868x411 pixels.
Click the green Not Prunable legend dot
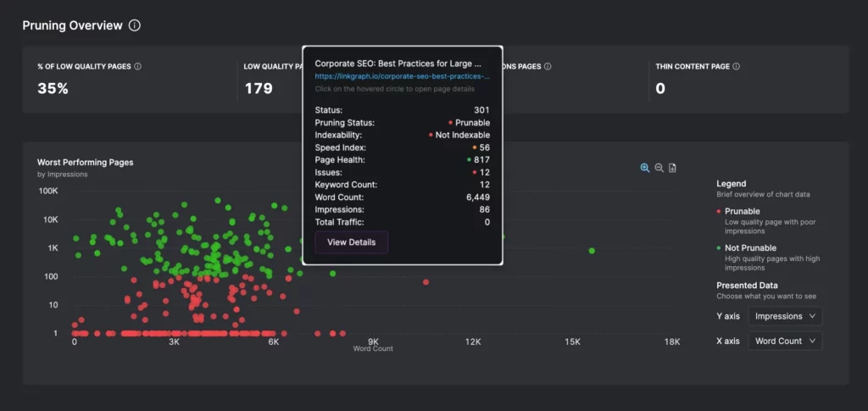pyautogui.click(x=719, y=248)
